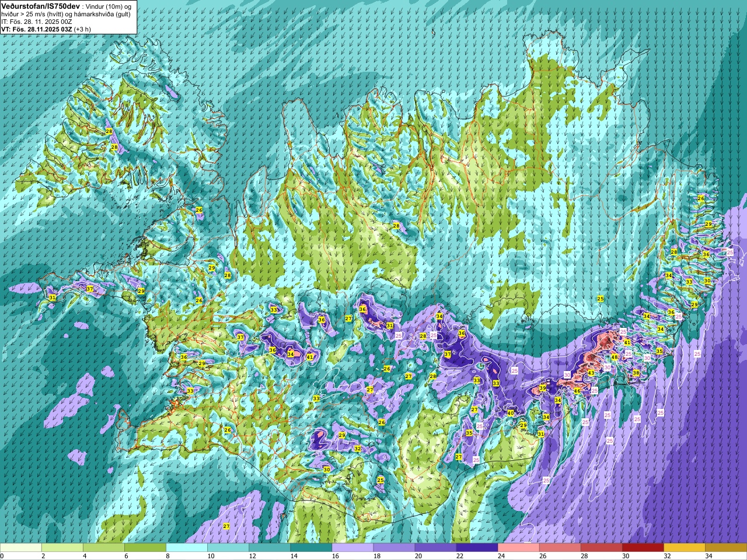
Task: Click the valid time 'VT: Fös. 28.11.2025 03Z'
Action: 36,29
